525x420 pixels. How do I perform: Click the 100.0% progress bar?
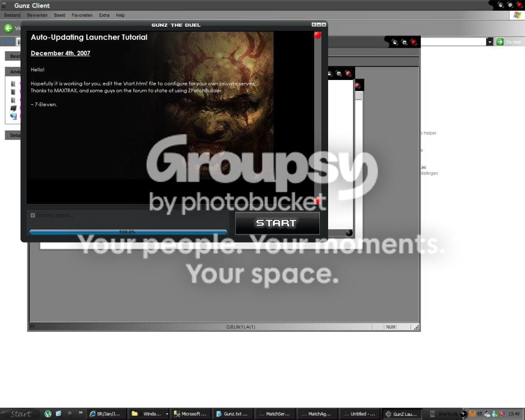[x=128, y=232]
